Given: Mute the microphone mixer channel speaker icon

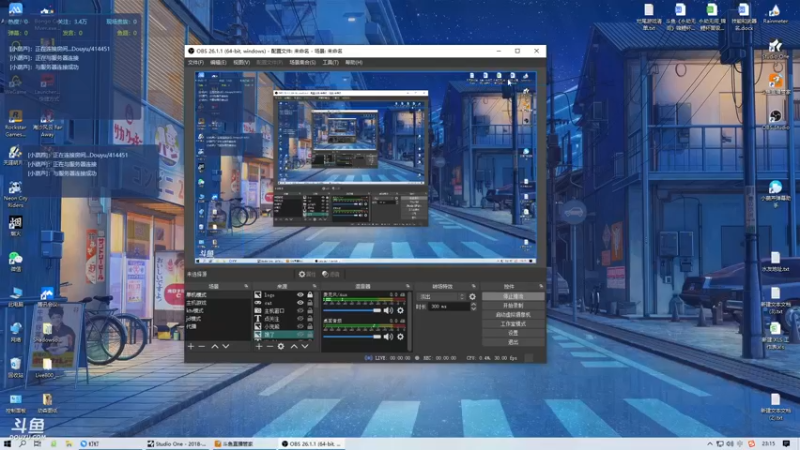Looking at the screenshot, I should click(x=388, y=310).
